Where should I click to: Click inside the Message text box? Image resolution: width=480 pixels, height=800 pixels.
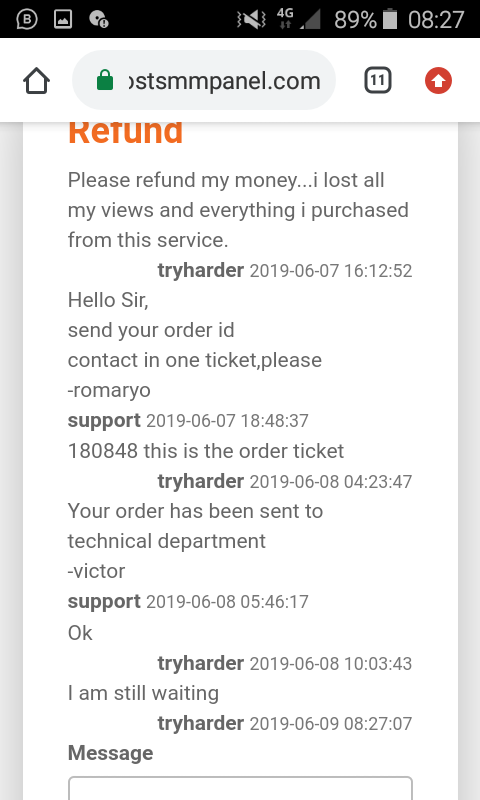(x=240, y=788)
